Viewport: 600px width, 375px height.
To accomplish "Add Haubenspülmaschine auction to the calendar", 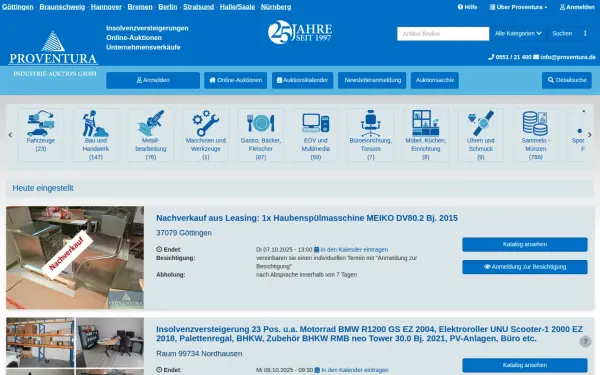I will pyautogui.click(x=351, y=249).
